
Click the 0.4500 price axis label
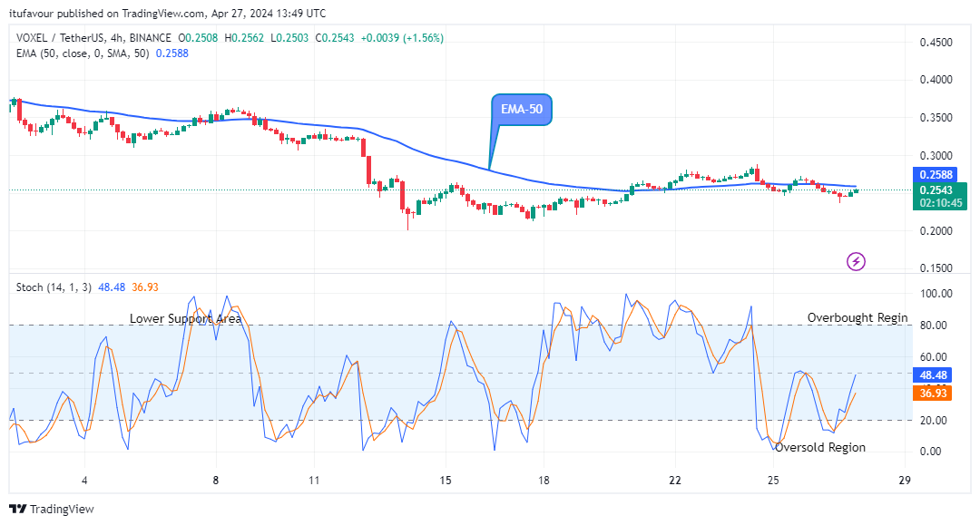(936, 43)
